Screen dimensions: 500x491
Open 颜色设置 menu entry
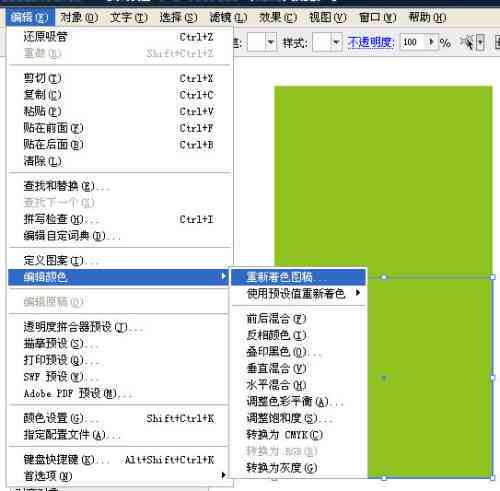point(119,418)
